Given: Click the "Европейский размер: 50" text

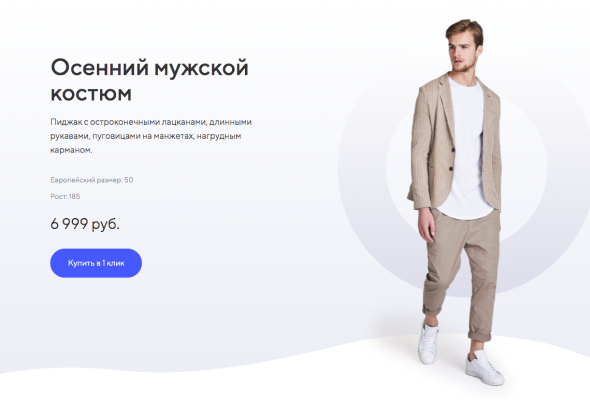Looking at the screenshot, I should (x=92, y=180).
